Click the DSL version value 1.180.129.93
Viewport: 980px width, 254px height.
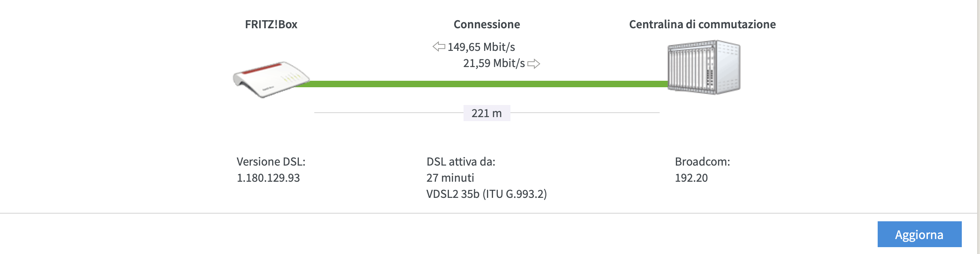pyautogui.click(x=268, y=178)
